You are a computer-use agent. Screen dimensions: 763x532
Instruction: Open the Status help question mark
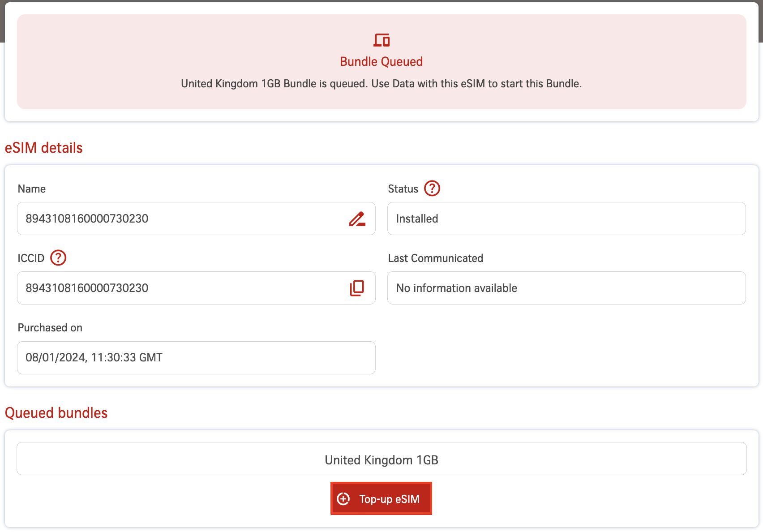432,189
